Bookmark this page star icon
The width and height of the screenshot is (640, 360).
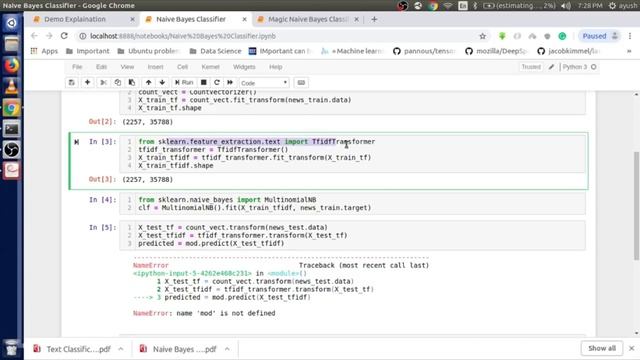tap(482, 36)
